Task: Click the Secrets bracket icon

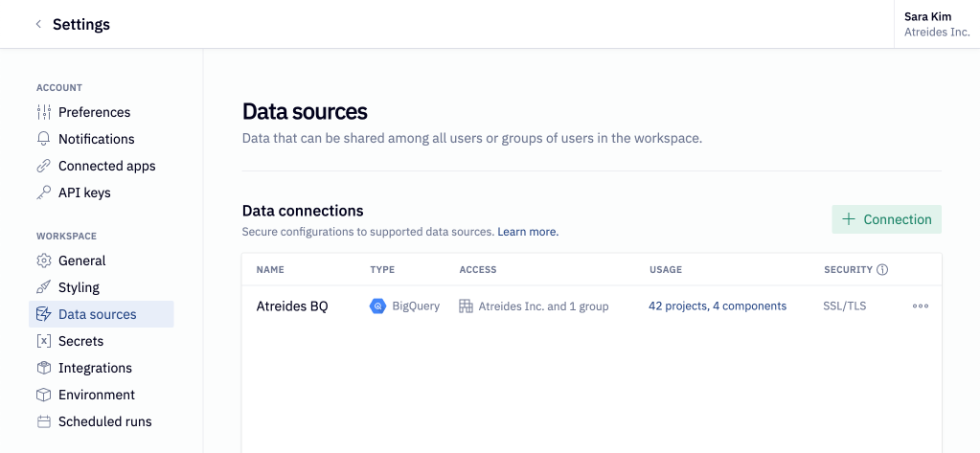Action: [44, 341]
